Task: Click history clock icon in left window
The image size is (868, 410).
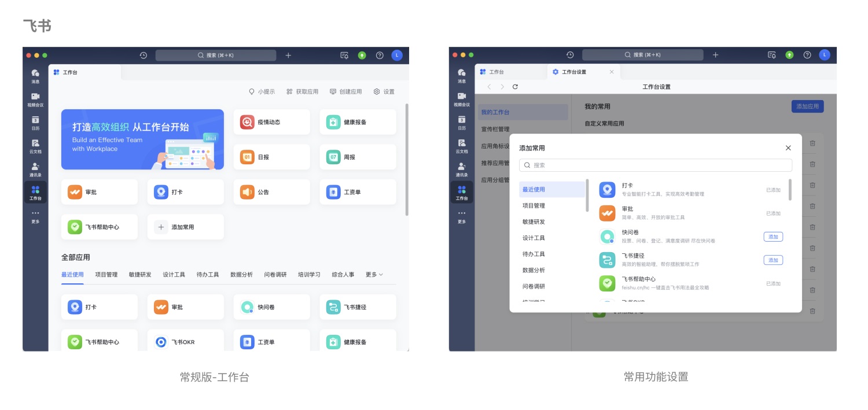Action: tap(144, 56)
